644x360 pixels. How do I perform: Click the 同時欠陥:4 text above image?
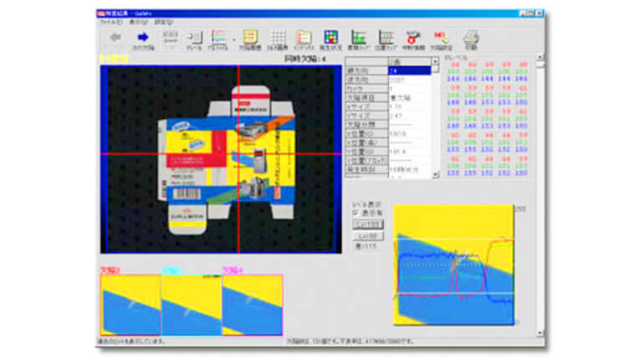[x=304, y=59]
